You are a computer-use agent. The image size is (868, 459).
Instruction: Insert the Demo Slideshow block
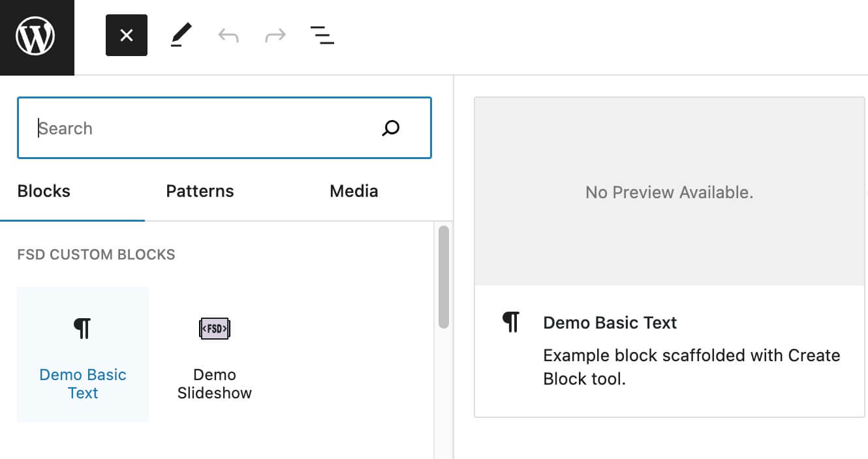pyautogui.click(x=214, y=354)
